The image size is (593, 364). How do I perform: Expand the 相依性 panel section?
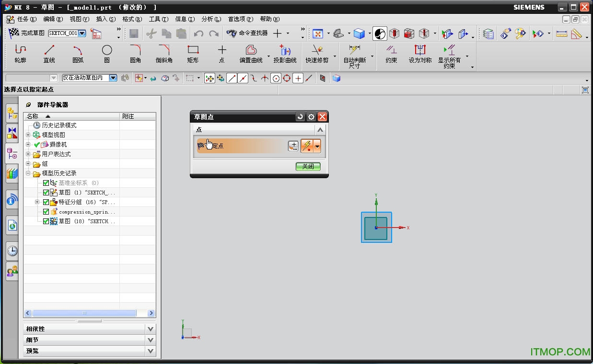point(151,329)
